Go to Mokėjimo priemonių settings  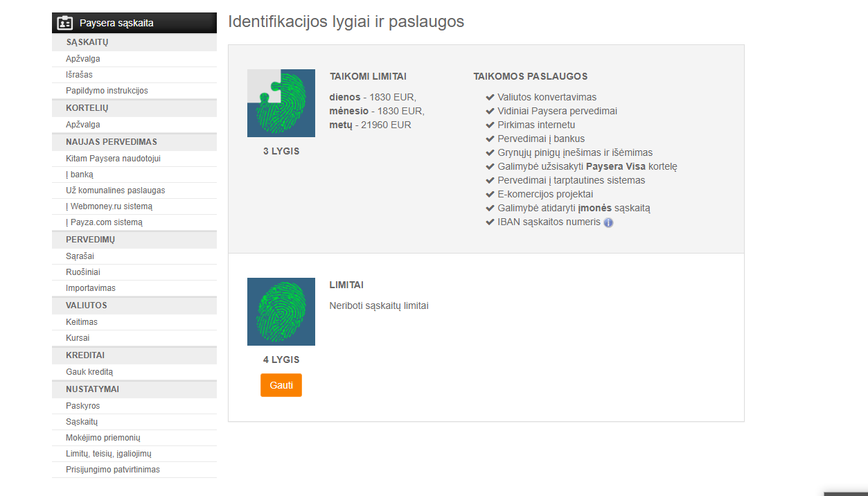click(103, 438)
